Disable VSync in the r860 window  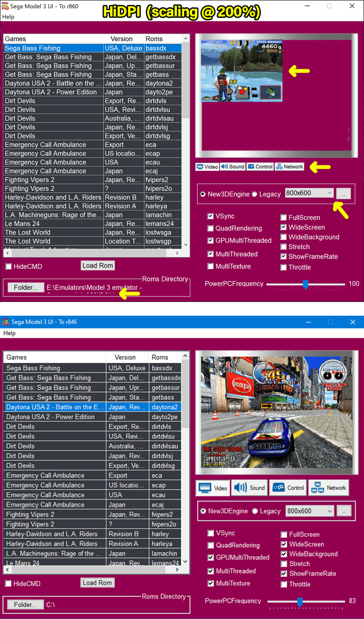click(210, 216)
